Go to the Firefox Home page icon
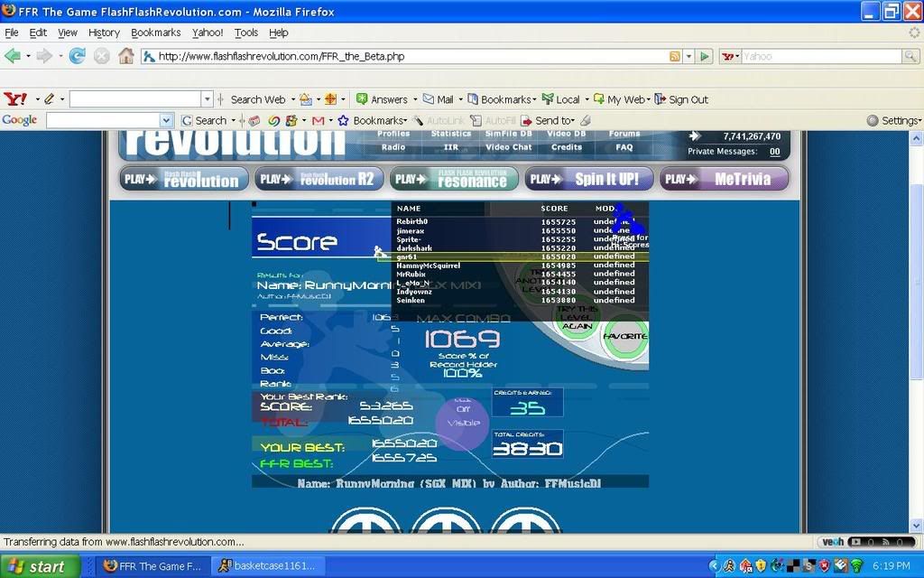Screen dimensions: 924x578 [x=125, y=56]
